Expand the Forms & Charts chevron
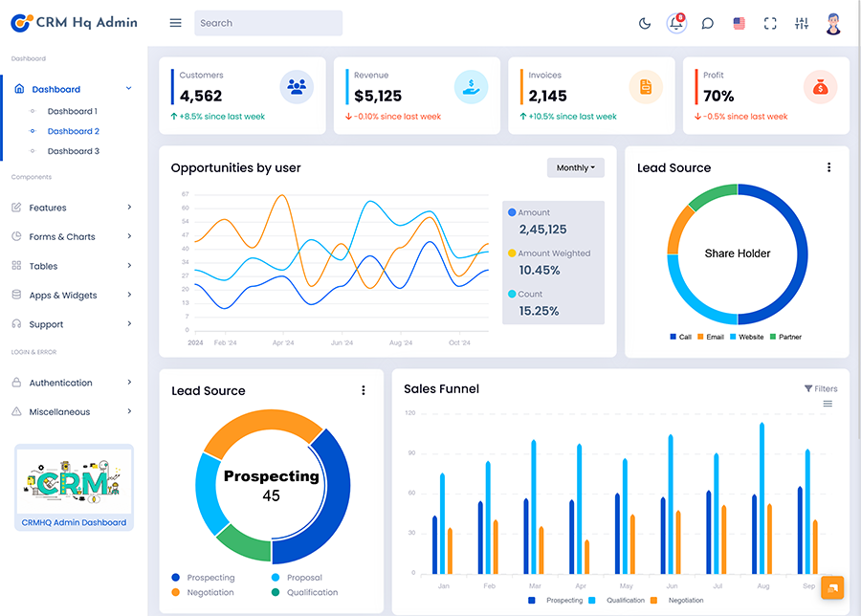The height and width of the screenshot is (616, 861). (x=129, y=236)
